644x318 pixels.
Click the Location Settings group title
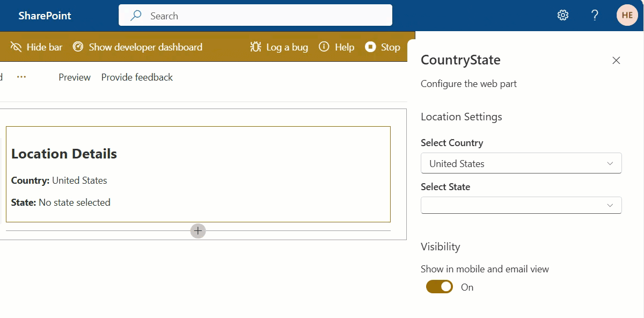point(462,117)
